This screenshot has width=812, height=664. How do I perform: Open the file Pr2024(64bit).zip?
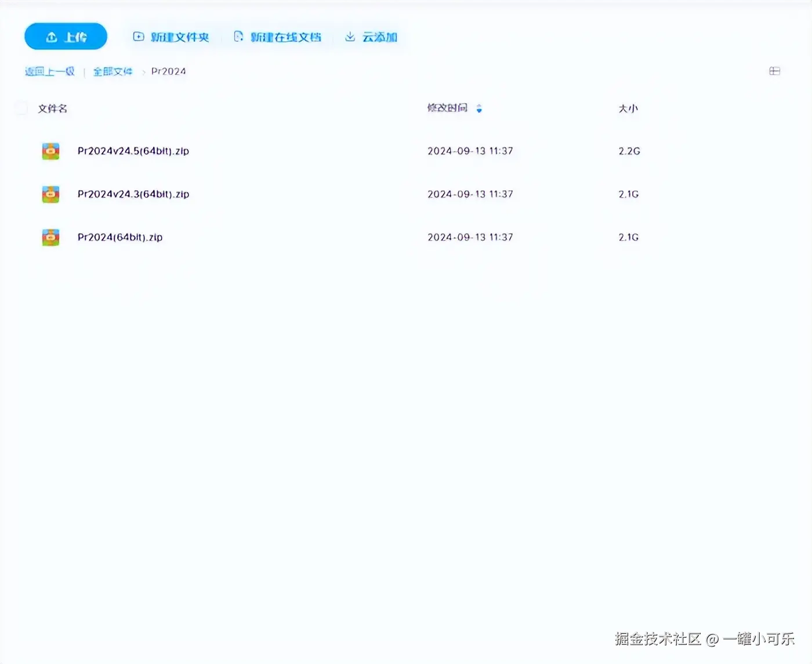point(120,237)
